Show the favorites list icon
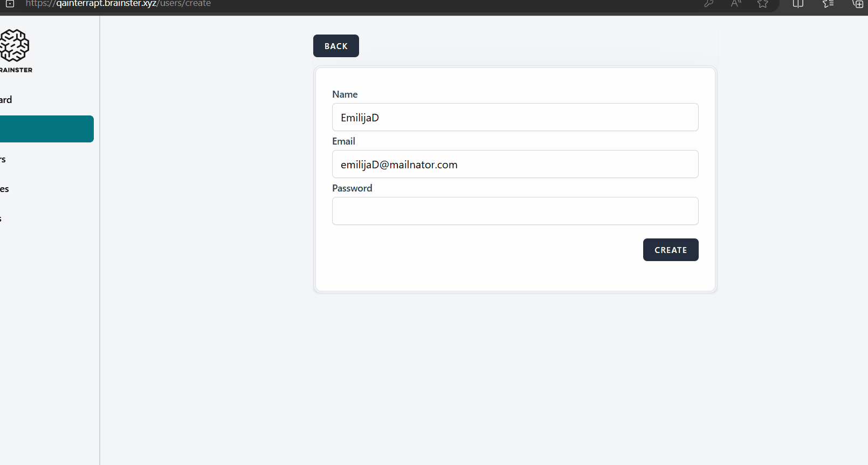 click(828, 4)
